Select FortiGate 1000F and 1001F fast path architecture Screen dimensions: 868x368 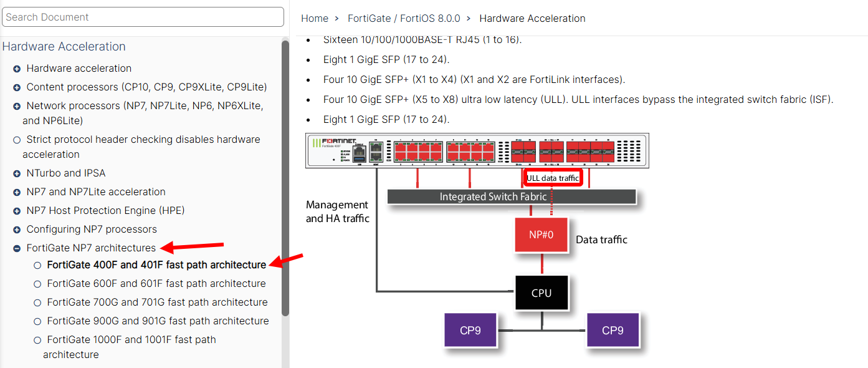click(x=130, y=347)
